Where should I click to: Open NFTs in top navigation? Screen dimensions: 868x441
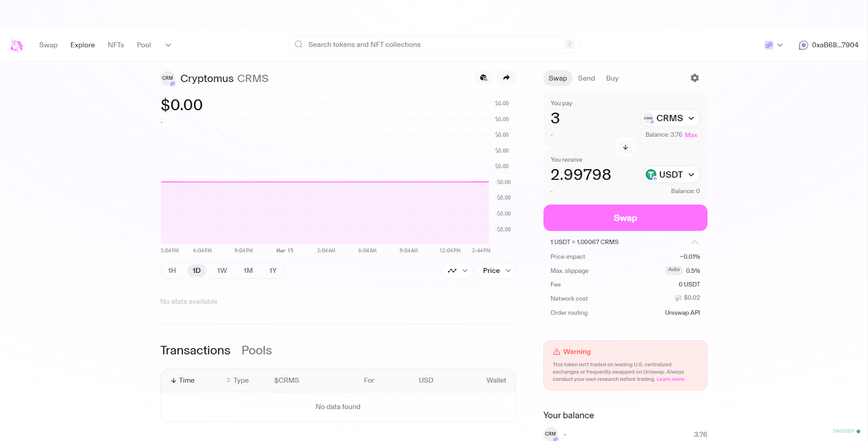(x=116, y=45)
